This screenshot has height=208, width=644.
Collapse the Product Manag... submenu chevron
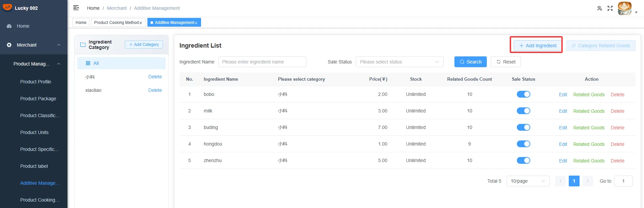click(59, 64)
